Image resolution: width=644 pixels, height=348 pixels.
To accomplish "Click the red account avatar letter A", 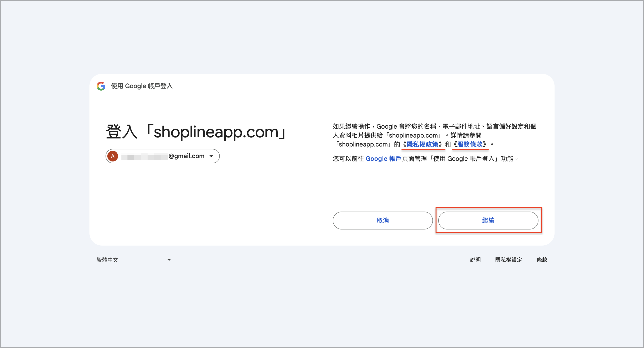I will point(113,156).
